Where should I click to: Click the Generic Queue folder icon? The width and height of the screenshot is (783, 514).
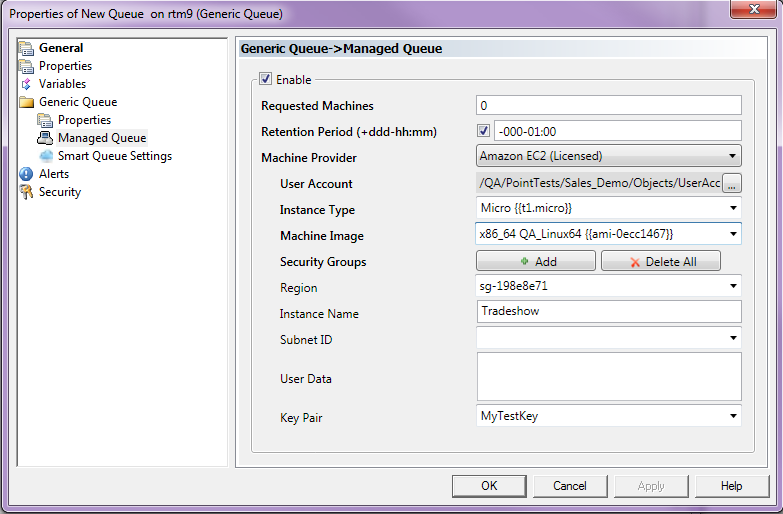coord(26,102)
